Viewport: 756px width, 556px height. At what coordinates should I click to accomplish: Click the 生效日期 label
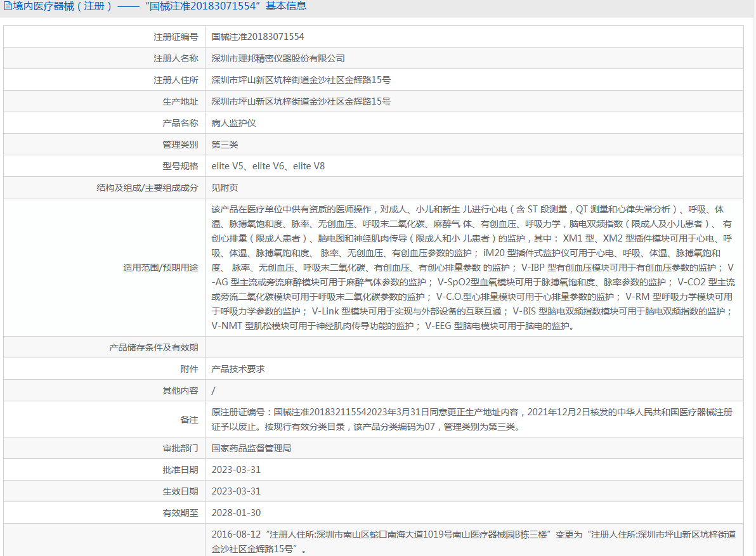coord(180,491)
